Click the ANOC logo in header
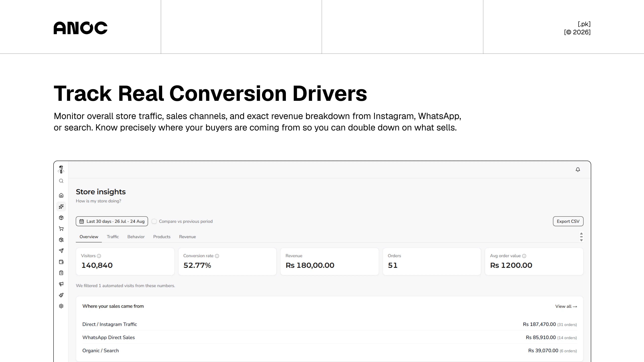The image size is (644, 362). [80, 28]
